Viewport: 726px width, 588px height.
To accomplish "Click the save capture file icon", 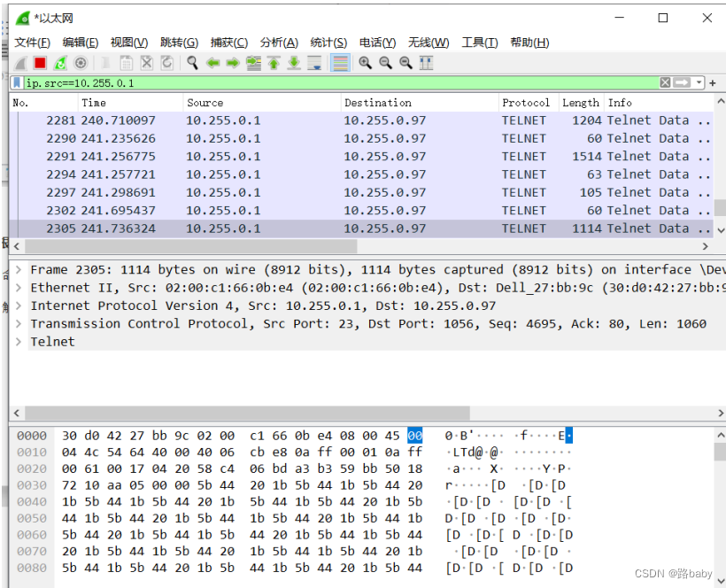I will 126,63.
